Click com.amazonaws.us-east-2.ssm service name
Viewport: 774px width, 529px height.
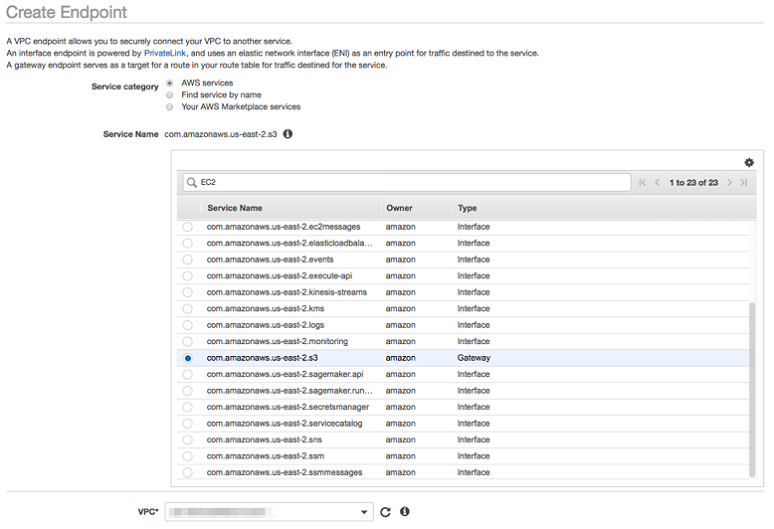[266, 456]
